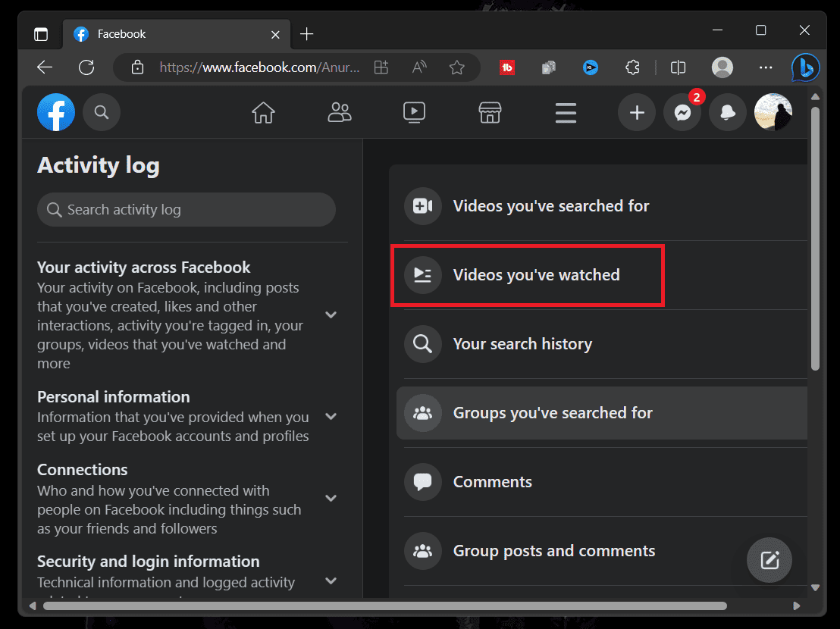Click inside the Search activity log field

pyautogui.click(x=186, y=209)
